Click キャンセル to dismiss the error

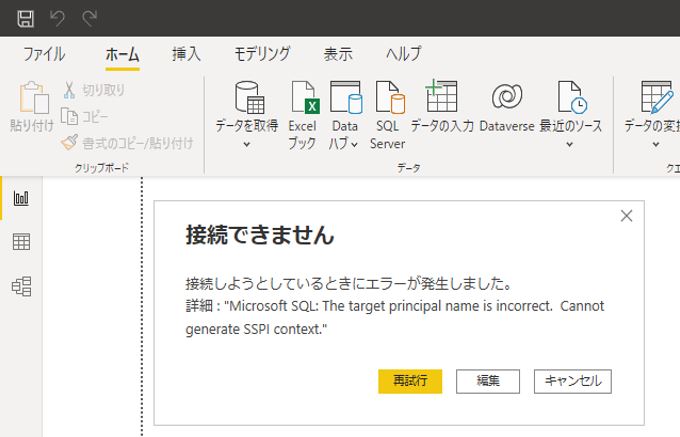pos(573,381)
